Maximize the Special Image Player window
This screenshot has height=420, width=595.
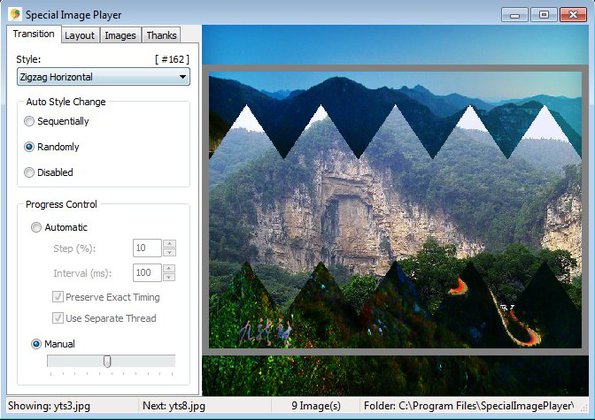[543, 15]
